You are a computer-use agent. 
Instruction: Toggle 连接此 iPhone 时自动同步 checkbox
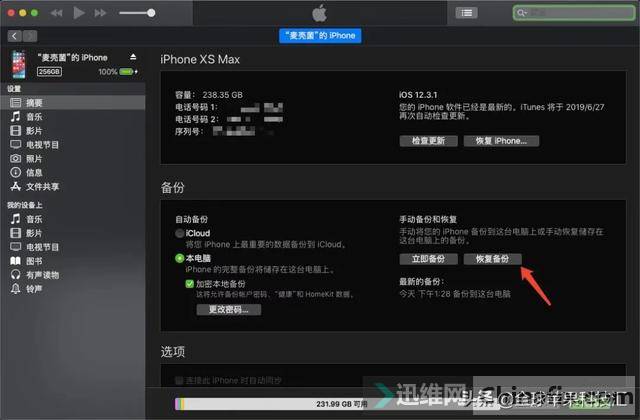pyautogui.click(x=179, y=380)
